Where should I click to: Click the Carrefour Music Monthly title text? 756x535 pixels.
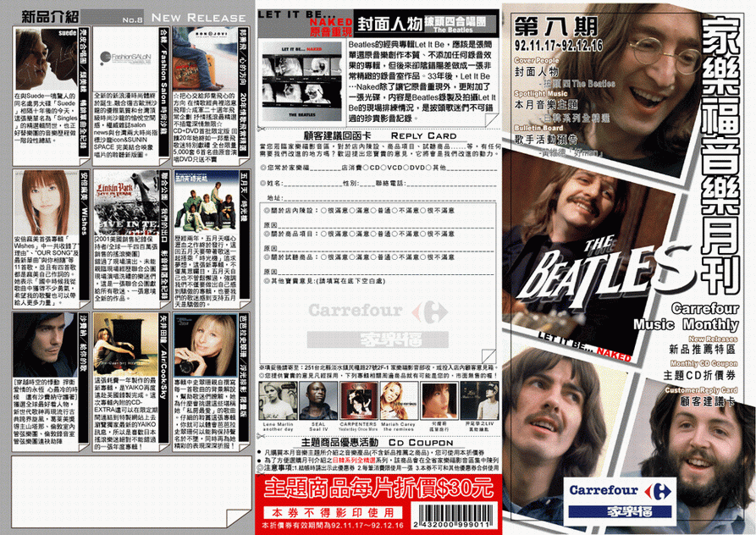point(687,317)
